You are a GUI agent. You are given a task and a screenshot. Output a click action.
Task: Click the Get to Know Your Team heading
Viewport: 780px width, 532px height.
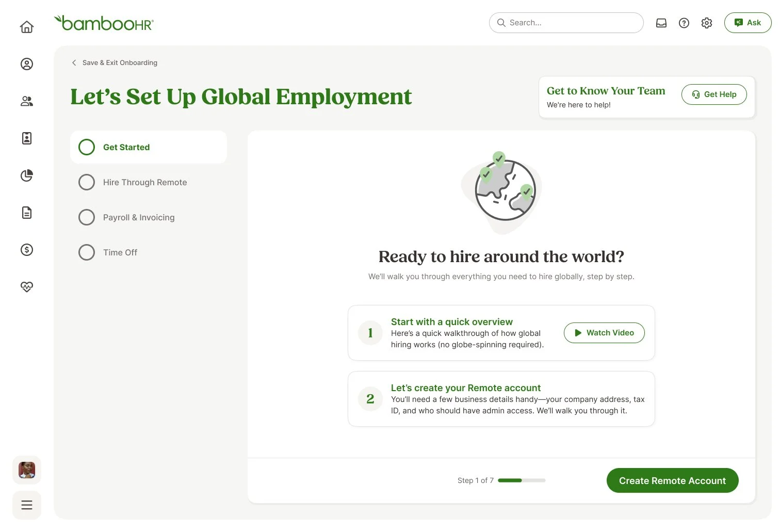coord(606,91)
